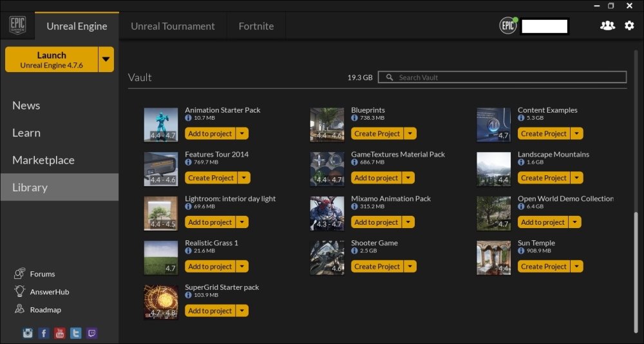Expand dropdown next to Blueprints Create Project
This screenshot has width=644, height=344.
[x=410, y=133]
